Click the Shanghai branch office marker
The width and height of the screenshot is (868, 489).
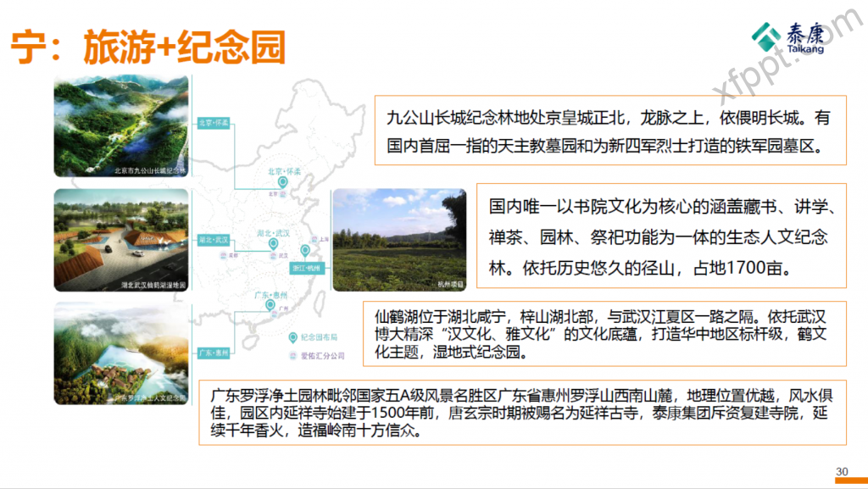coord(314,240)
